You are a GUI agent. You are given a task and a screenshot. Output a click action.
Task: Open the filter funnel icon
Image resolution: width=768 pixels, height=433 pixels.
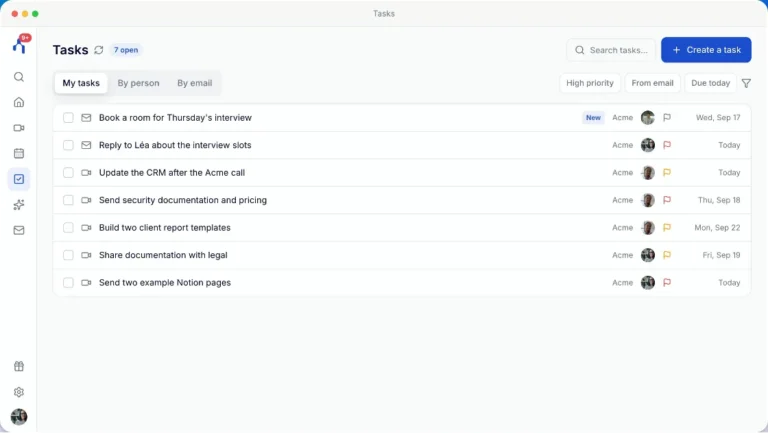(x=746, y=83)
